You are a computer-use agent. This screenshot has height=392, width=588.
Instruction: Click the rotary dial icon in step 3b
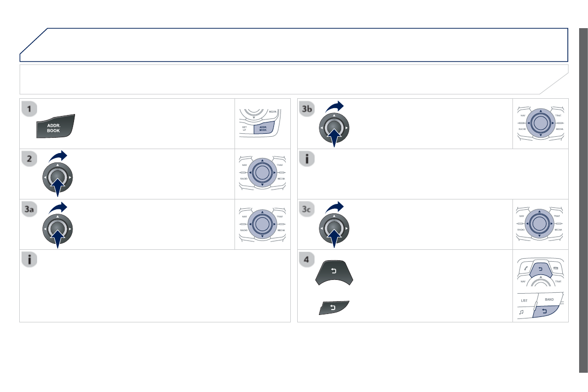point(334,126)
